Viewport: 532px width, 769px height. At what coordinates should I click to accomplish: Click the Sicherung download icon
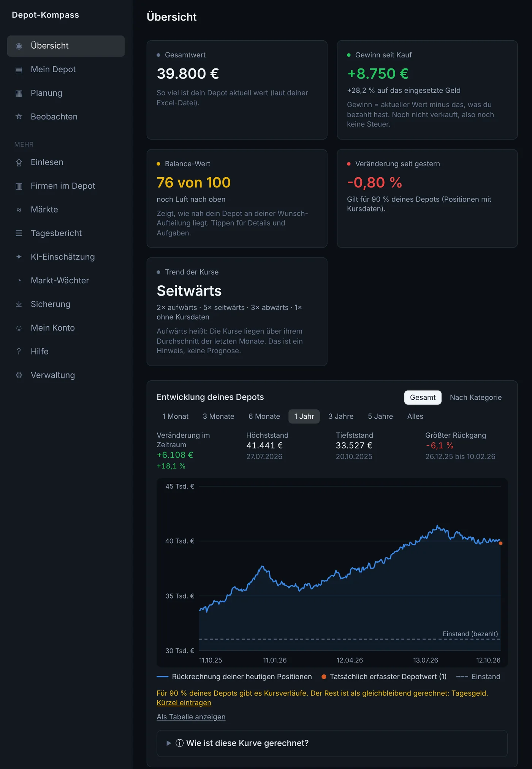19,304
